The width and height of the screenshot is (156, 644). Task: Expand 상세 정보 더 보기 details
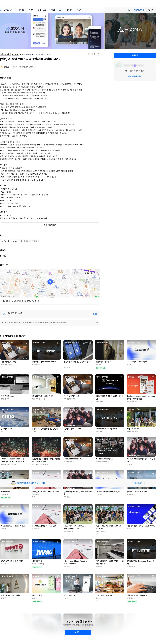[50, 225]
